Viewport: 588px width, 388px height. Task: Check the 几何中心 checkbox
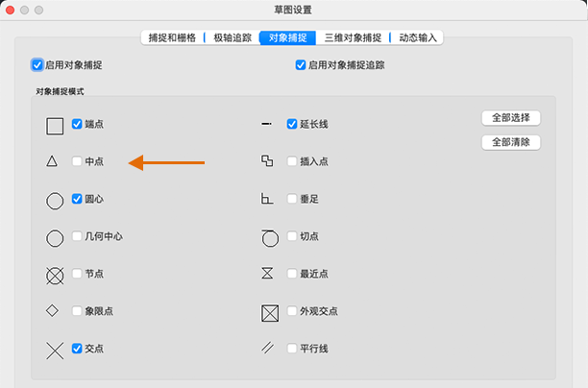[x=77, y=236]
